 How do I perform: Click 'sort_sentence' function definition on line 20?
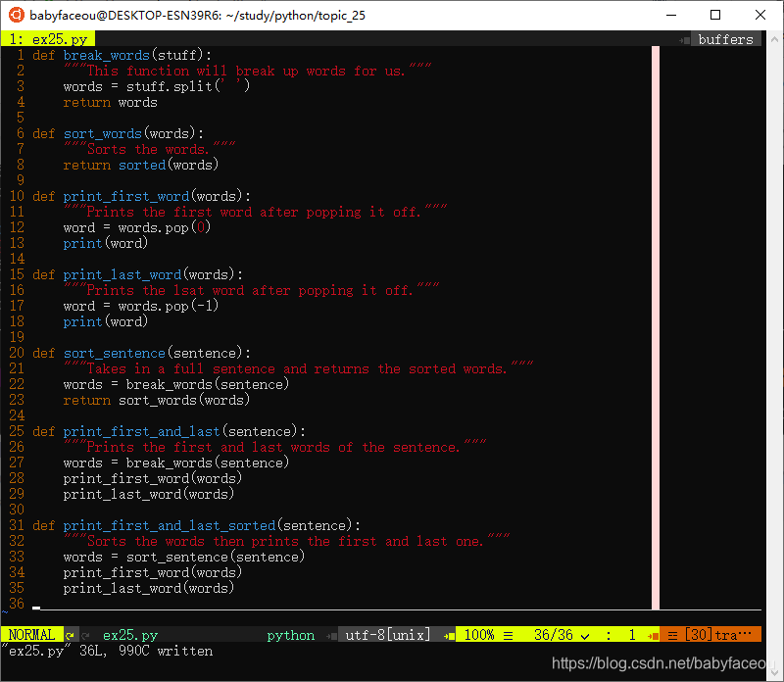tap(114, 353)
